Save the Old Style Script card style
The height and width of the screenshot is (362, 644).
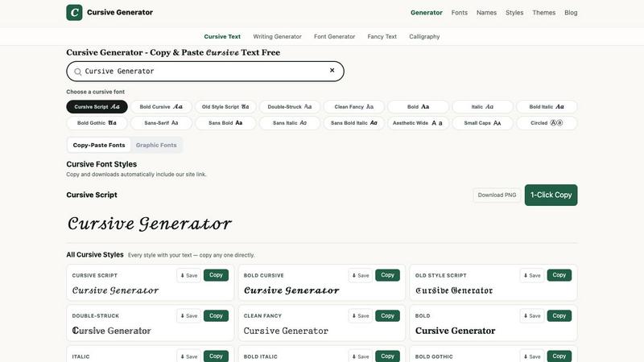[532, 275]
